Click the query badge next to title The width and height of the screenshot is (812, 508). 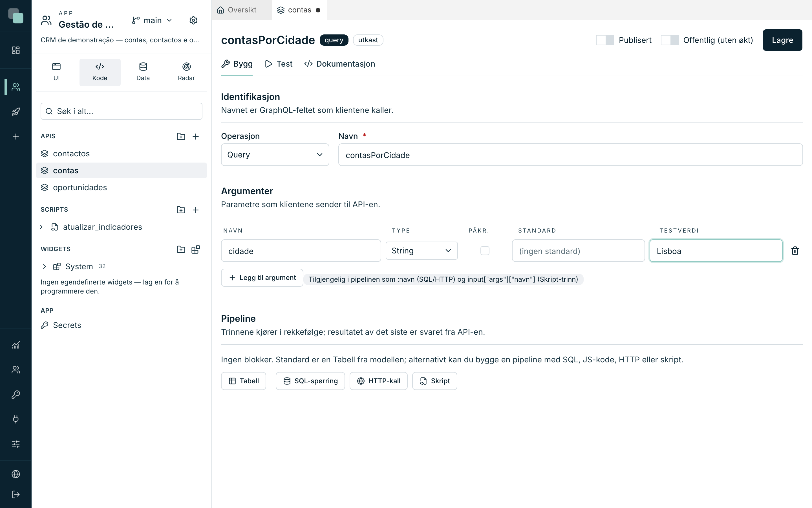[x=334, y=40]
